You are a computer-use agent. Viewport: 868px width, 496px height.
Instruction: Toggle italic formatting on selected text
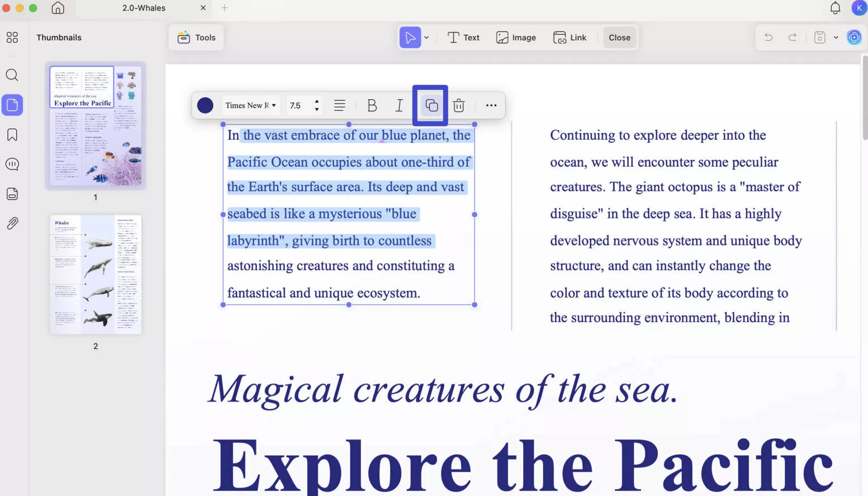click(x=399, y=105)
